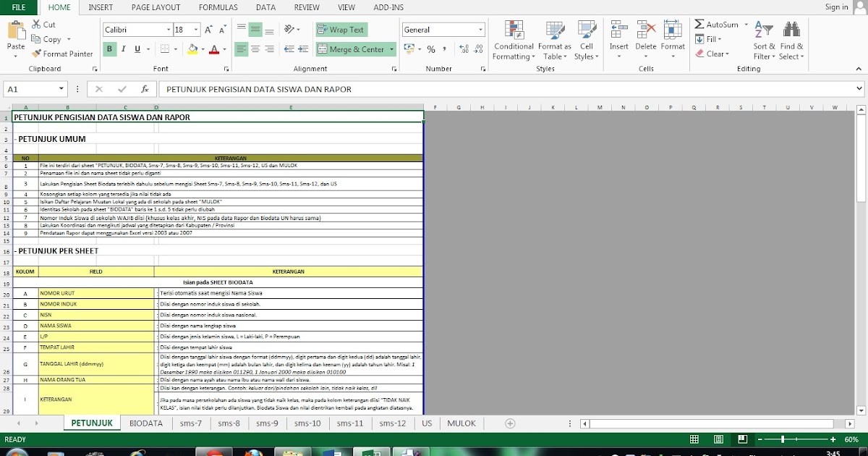Viewport: 868px width, 456px height.
Task: Click the Cell Styles button
Action: [x=587, y=41]
